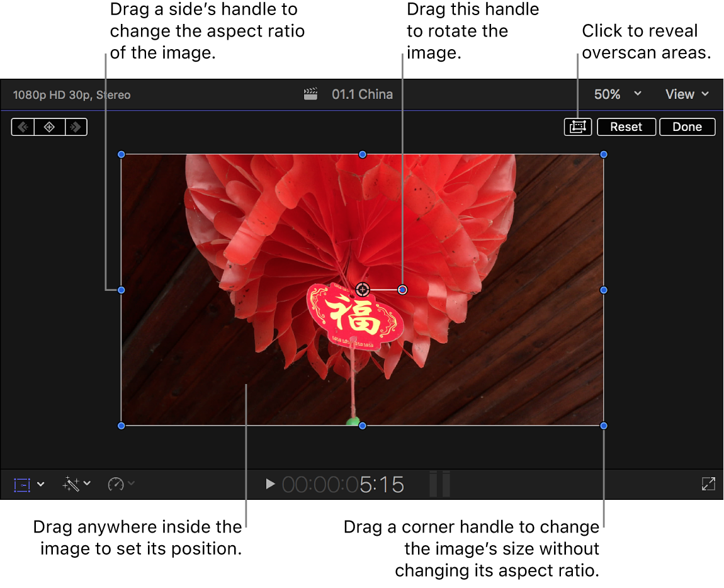The image size is (724, 588).
Task: Add a keyframe using the diamond icon
Action: [49, 127]
